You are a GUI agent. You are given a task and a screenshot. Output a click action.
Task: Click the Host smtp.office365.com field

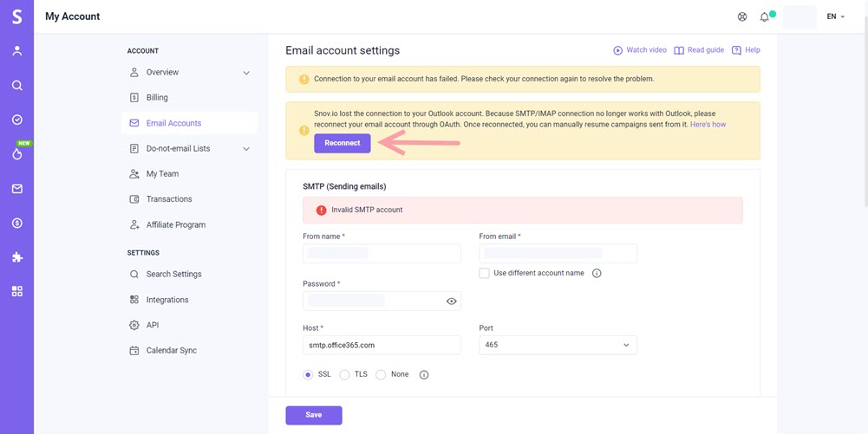(382, 345)
